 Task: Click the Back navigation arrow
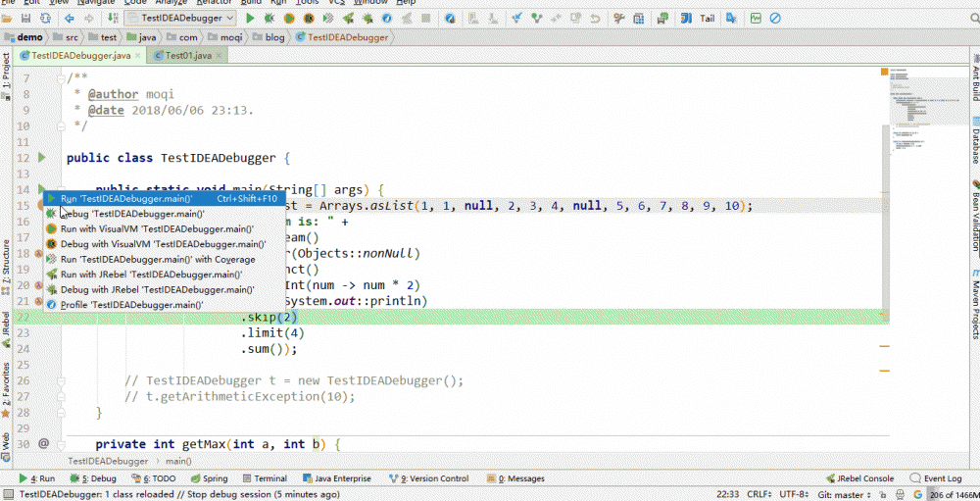(x=70, y=18)
